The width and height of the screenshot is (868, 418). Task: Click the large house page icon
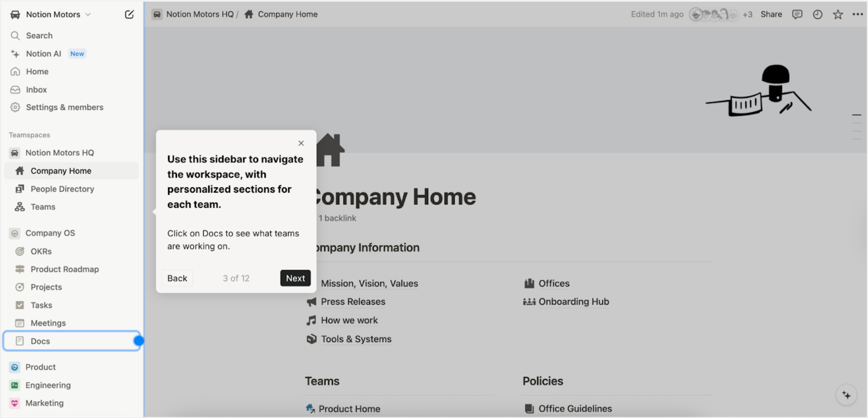[330, 150]
